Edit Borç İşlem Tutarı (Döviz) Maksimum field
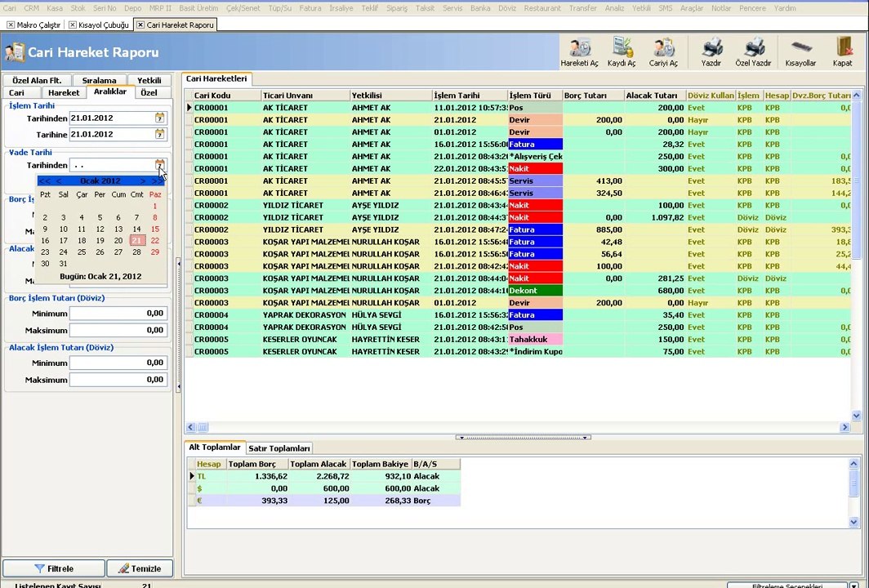Image resolution: width=869 pixels, height=588 pixels. click(118, 330)
